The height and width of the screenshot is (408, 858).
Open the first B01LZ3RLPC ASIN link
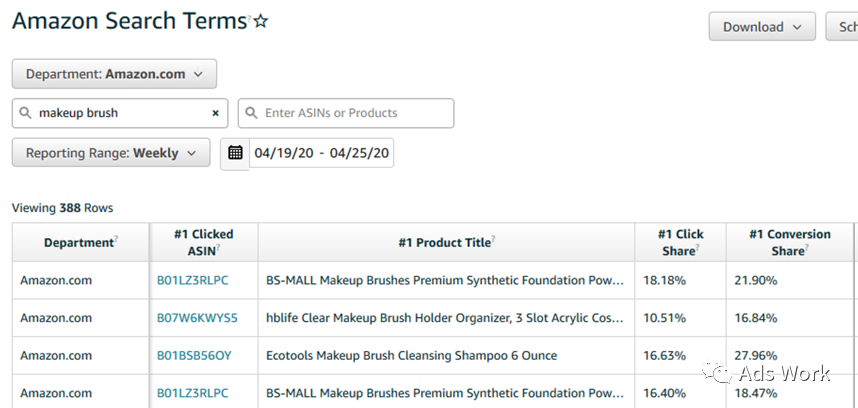[x=193, y=281]
